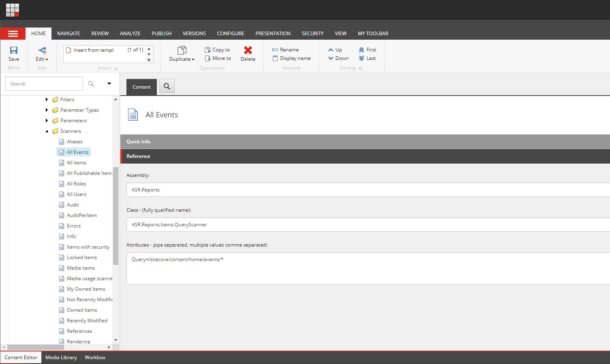Open the Media Library tab
Image resolution: width=610 pixels, height=364 pixels.
61,358
